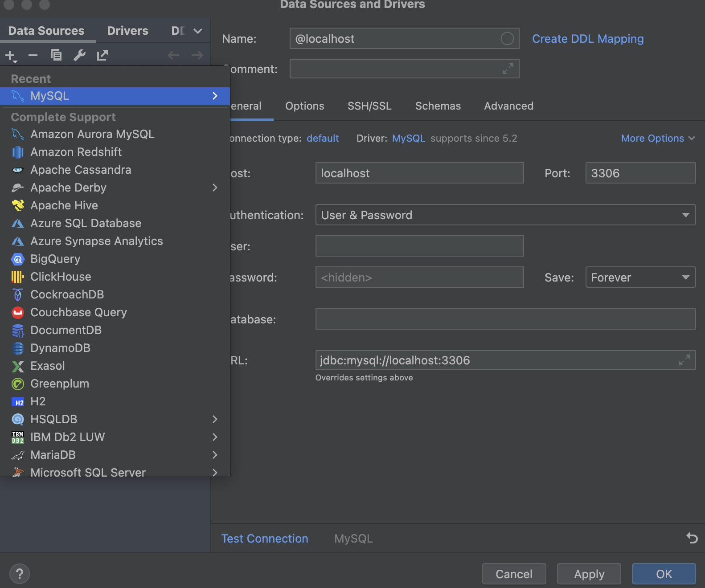Switch to the Drivers tab

pos(127,31)
